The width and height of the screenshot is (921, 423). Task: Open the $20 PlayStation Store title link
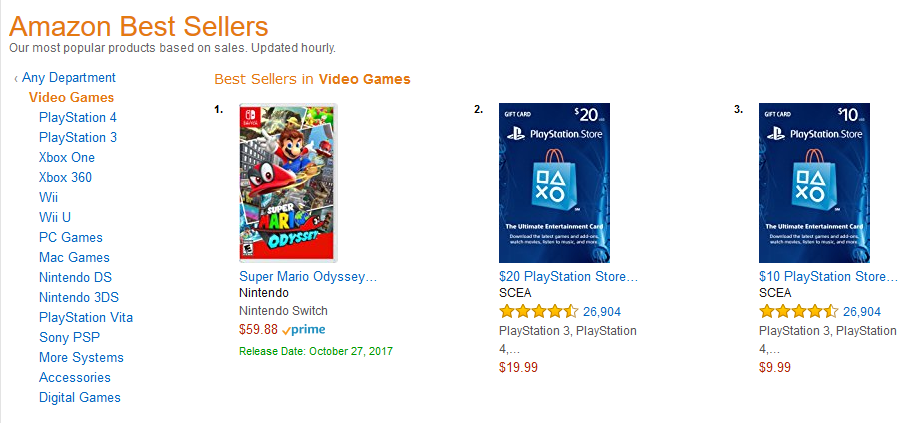(568, 276)
